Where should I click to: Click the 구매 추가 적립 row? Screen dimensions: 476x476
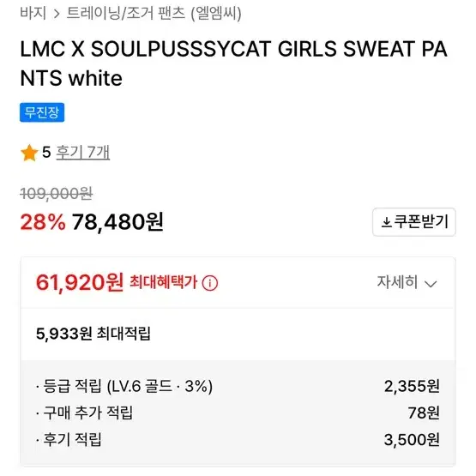tap(238, 413)
